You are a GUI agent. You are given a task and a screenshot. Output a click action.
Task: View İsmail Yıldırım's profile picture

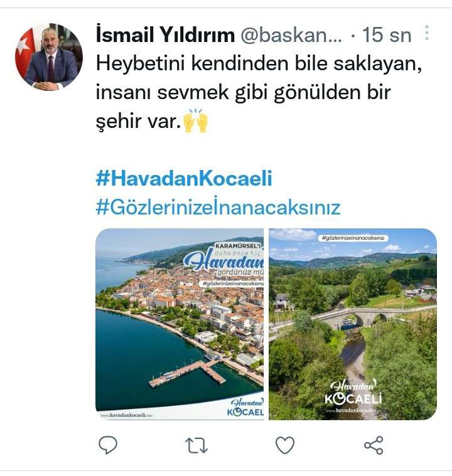coord(49,57)
